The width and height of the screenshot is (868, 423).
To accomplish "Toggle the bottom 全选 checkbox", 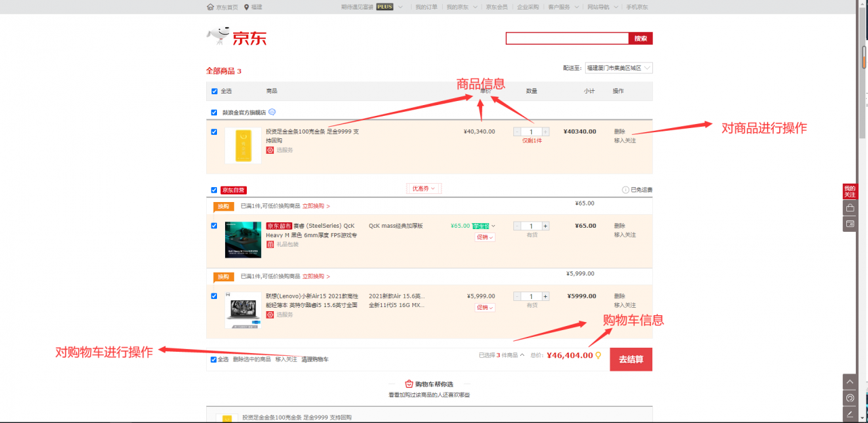I will (214, 359).
